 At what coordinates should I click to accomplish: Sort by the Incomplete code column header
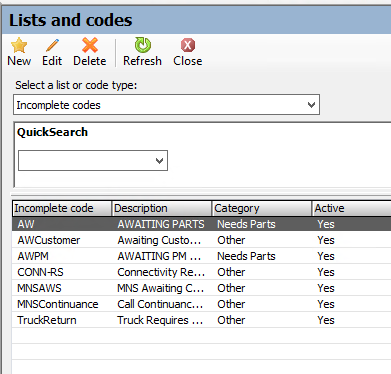tap(62, 208)
